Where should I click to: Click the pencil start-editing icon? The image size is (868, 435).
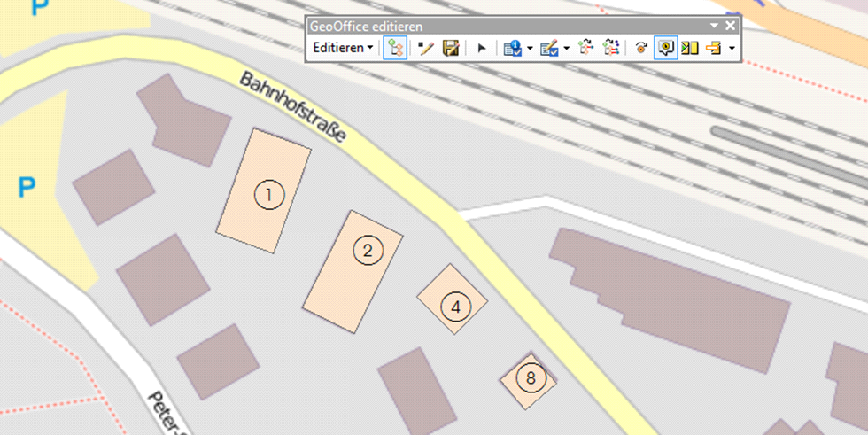pyautogui.click(x=426, y=48)
